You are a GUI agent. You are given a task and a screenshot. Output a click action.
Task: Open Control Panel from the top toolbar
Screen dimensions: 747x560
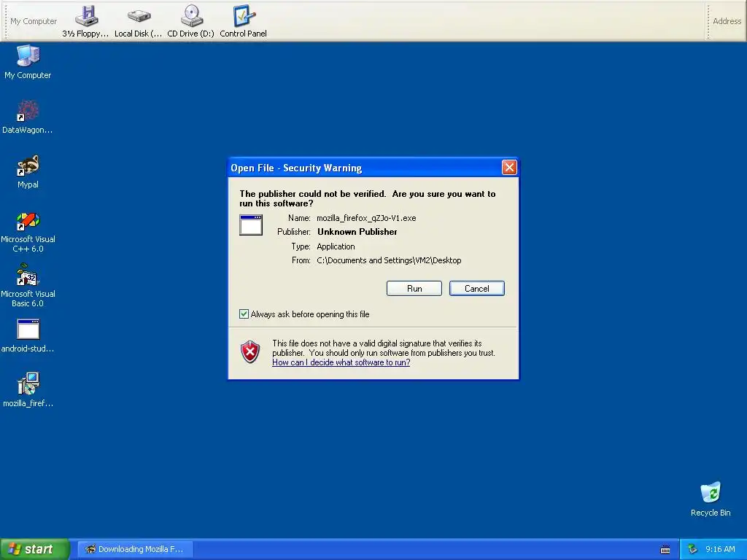click(243, 21)
